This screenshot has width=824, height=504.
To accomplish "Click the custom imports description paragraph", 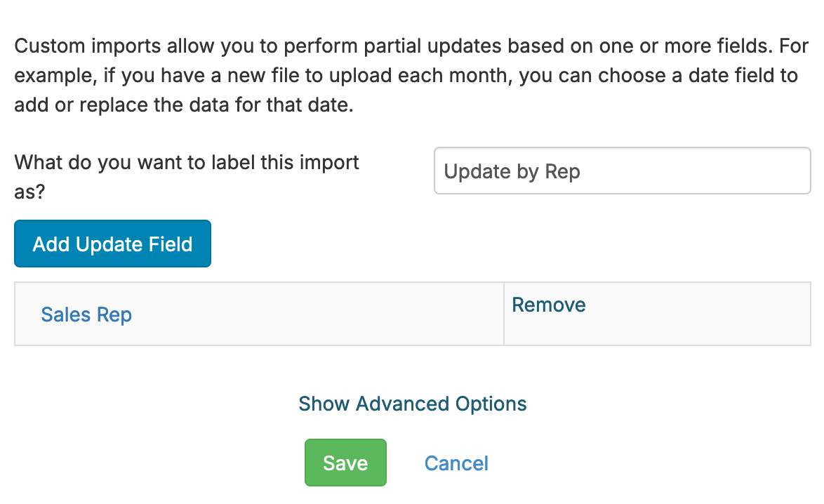I will click(407, 76).
